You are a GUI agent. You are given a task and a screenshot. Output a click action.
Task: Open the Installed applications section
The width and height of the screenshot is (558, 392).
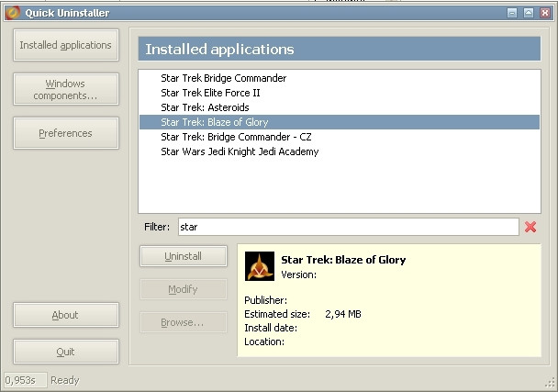pyautogui.click(x=66, y=45)
